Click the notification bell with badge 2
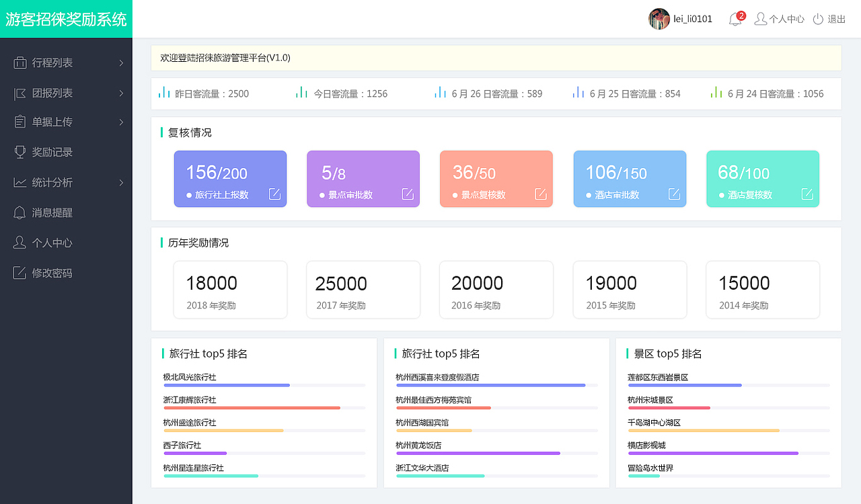The image size is (861, 504). (735, 18)
